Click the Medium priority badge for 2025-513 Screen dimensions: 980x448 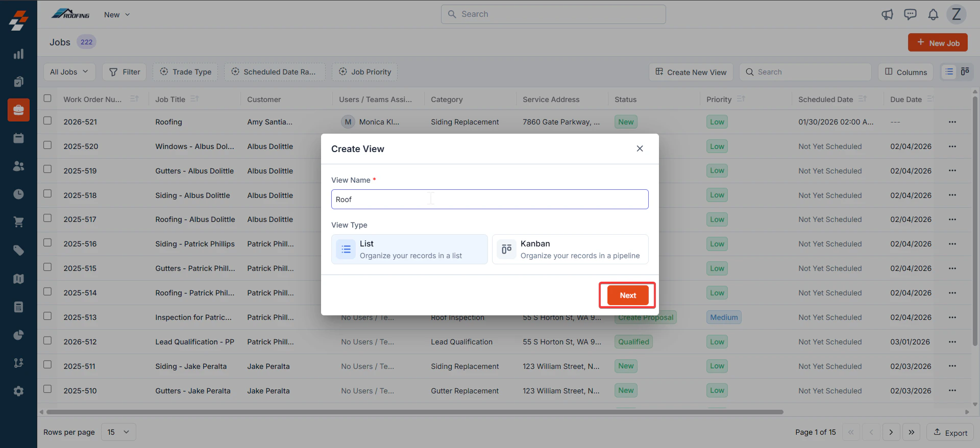pyautogui.click(x=724, y=317)
